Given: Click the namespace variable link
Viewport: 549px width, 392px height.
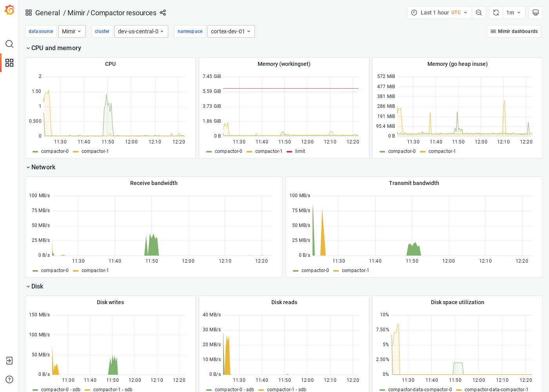Looking at the screenshot, I should click(x=190, y=31).
